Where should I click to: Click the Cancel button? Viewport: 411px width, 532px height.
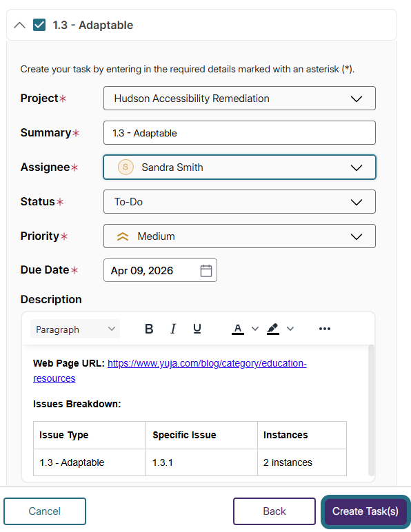pyautogui.click(x=45, y=511)
